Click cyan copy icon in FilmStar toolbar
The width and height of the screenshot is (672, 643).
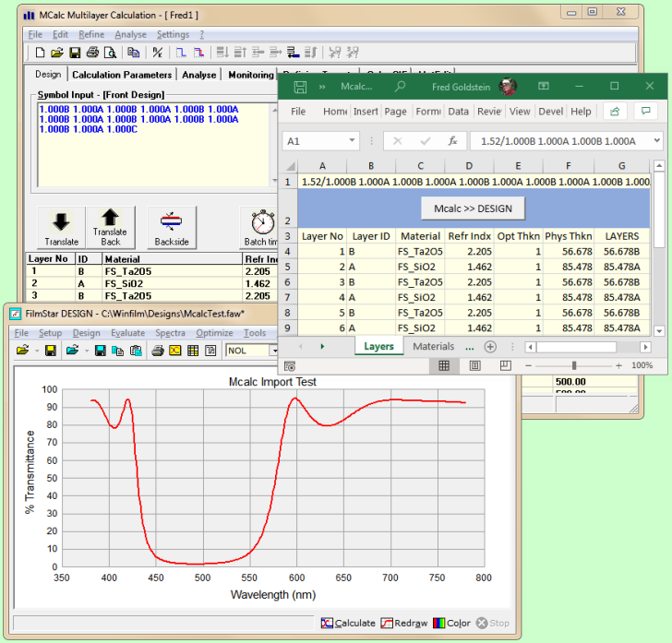tap(117, 351)
